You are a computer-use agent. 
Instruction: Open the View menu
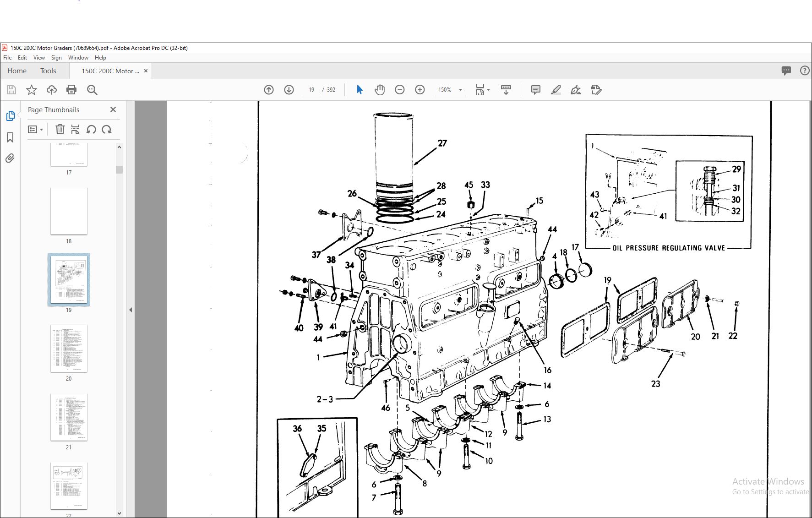click(39, 58)
